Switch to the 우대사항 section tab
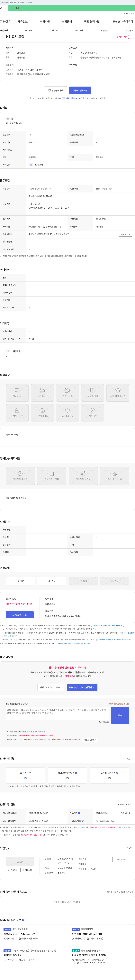This screenshot has width=135, height=980. coord(54,30)
